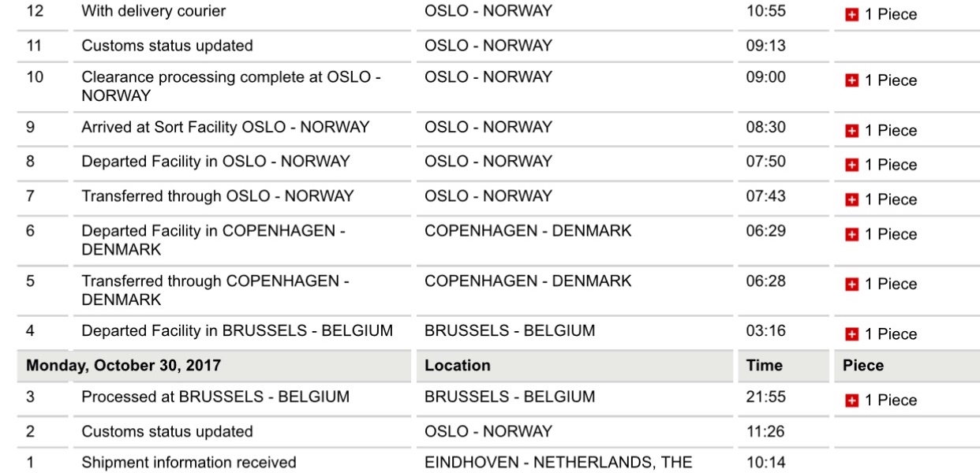Open piece details for 07:50 Oslo departure
This screenshot has width=980, height=473.
[853, 166]
